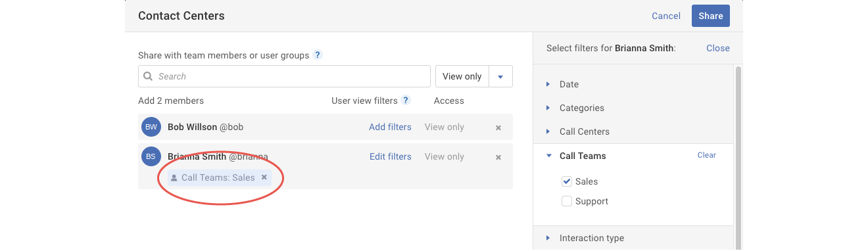Click Bob Willson's View only access text

point(445,127)
